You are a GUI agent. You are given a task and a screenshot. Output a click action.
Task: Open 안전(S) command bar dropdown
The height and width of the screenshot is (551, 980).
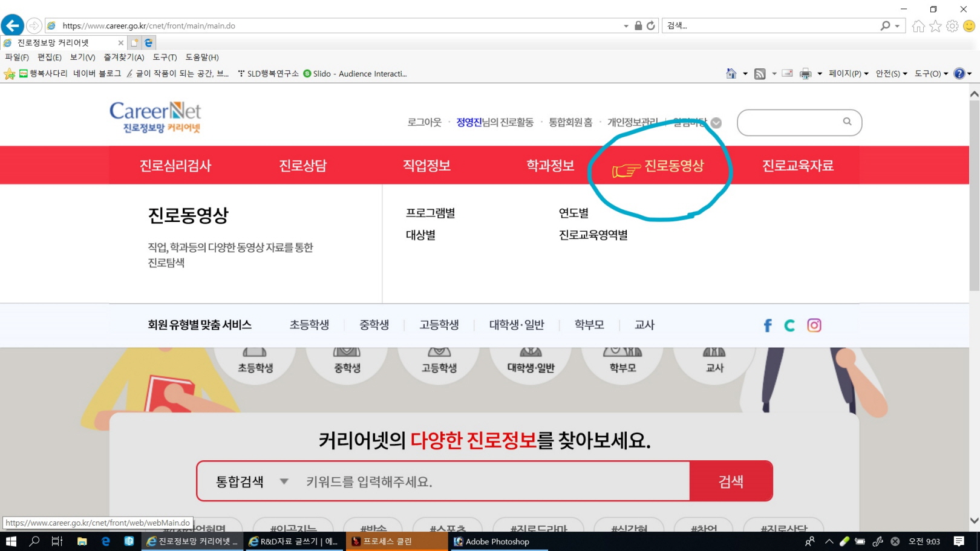(891, 74)
